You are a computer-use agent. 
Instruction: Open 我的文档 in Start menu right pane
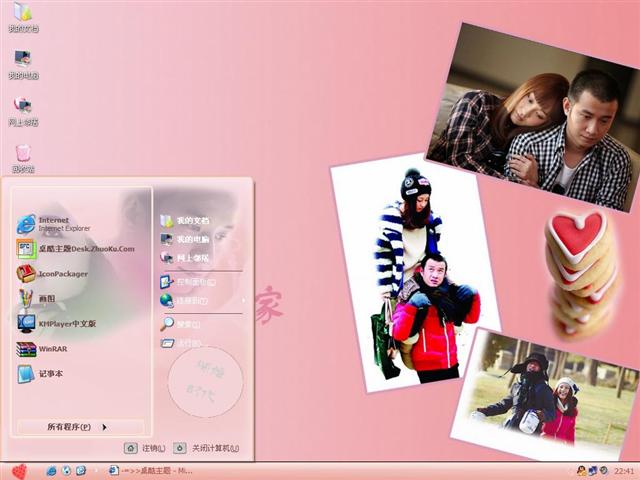(191, 220)
